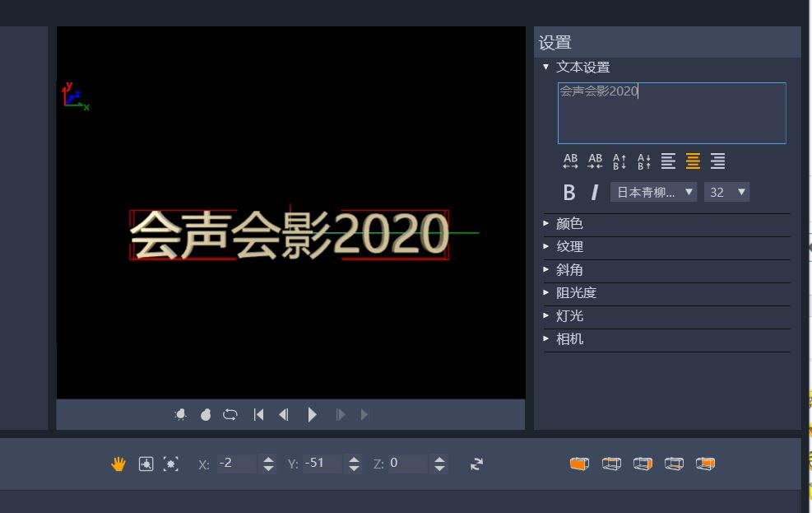Jump to the last frame

(364, 414)
